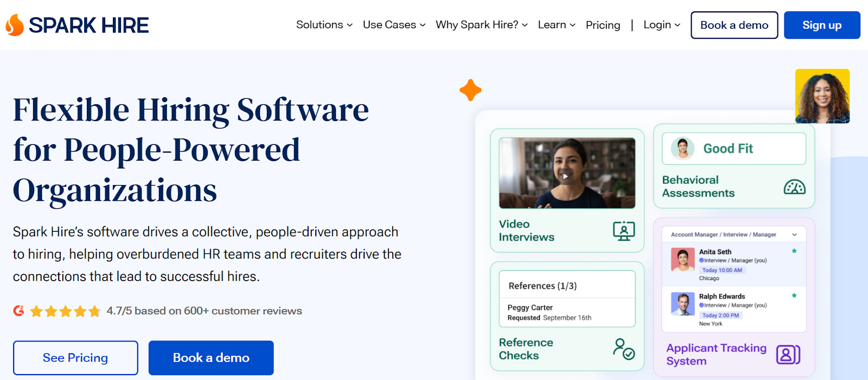Click the Video Interviews monitor icon
Screen dimensions: 868x380
click(624, 231)
